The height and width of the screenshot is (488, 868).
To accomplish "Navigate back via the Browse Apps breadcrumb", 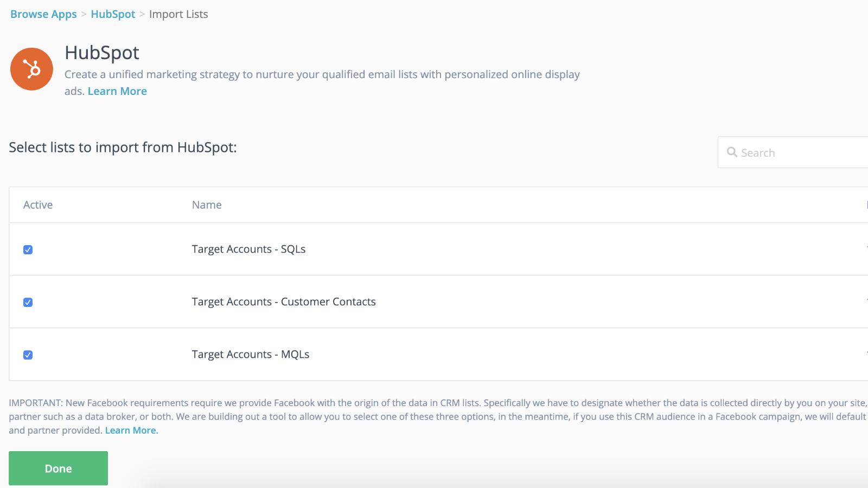I will coord(43,14).
